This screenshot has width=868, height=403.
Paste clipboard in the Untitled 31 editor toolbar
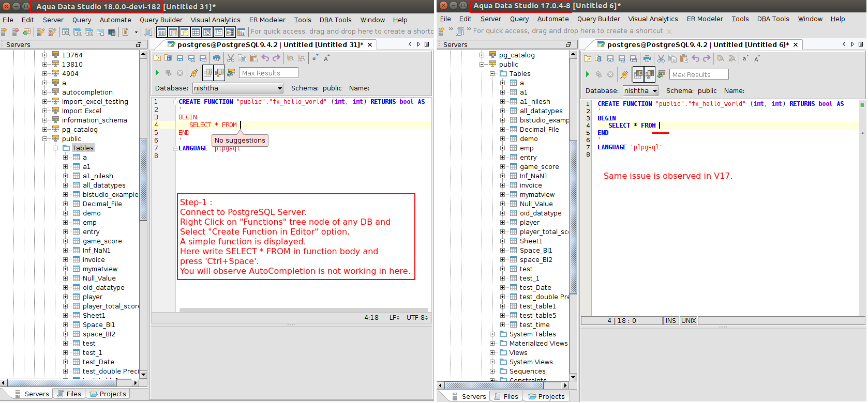click(x=253, y=58)
